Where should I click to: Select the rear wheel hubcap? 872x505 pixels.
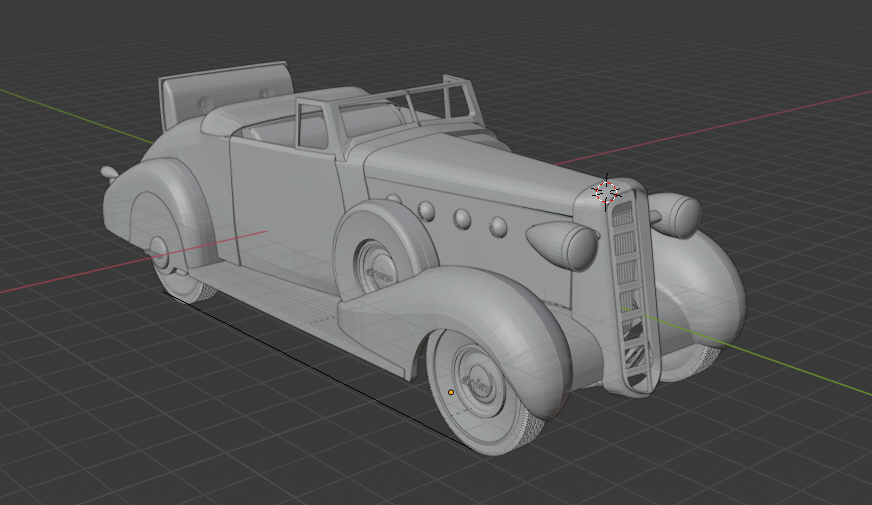pos(158,253)
